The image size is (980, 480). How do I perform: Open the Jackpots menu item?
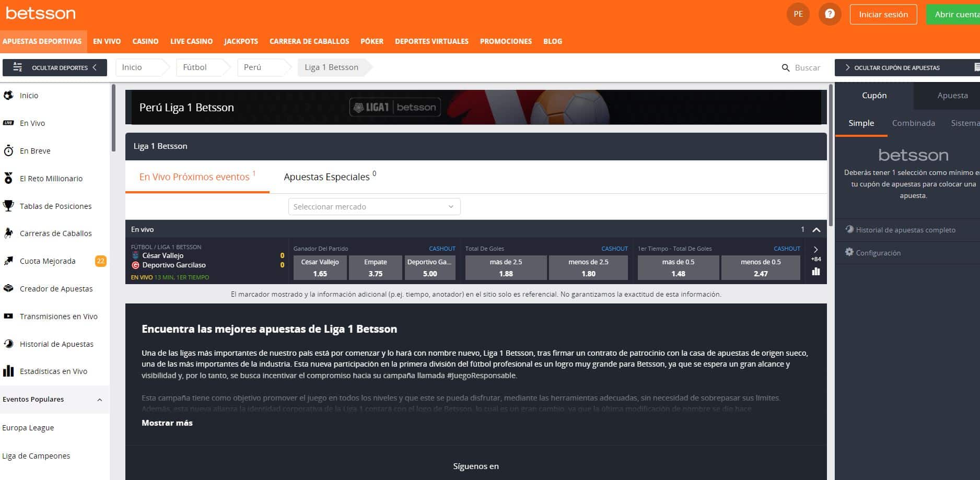click(x=241, y=41)
